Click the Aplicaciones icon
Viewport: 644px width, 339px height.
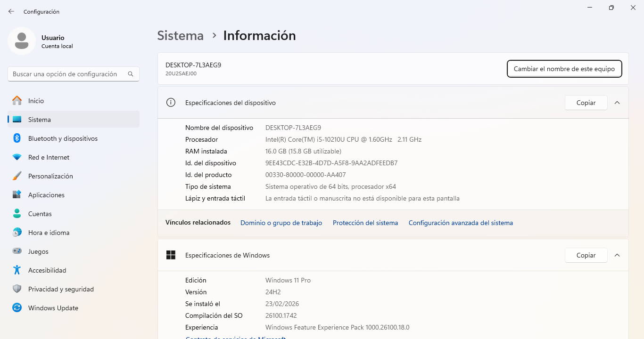tap(17, 195)
